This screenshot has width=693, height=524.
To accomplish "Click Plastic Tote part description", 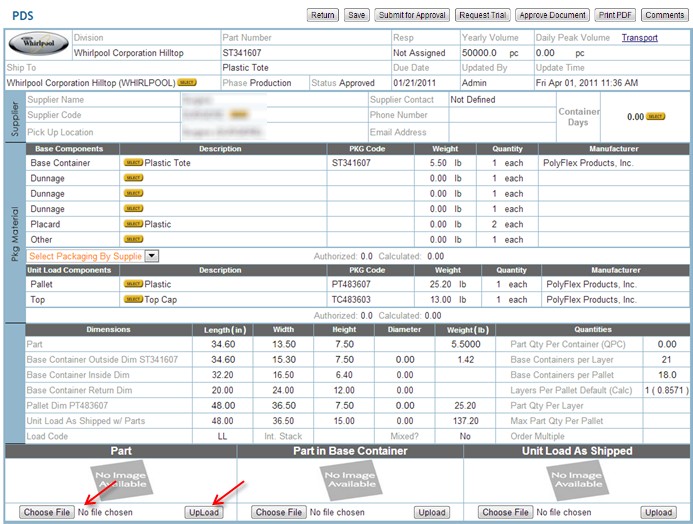I will point(245,68).
